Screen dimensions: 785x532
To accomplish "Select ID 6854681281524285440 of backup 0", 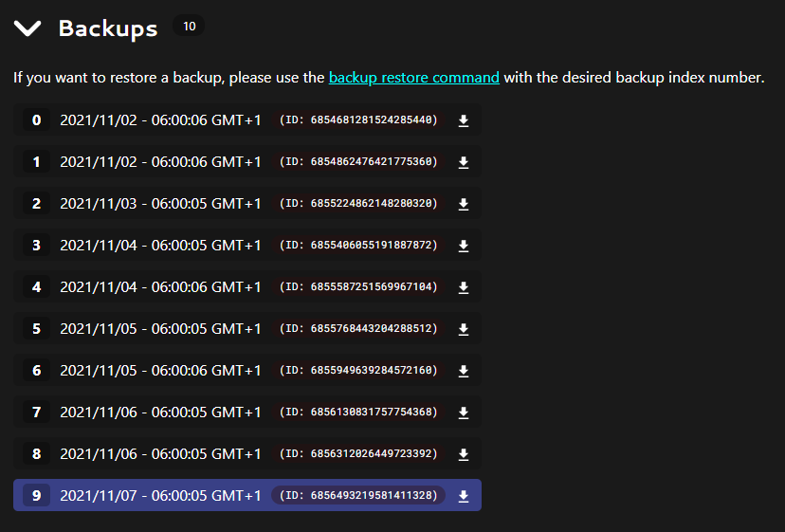I will click(358, 120).
